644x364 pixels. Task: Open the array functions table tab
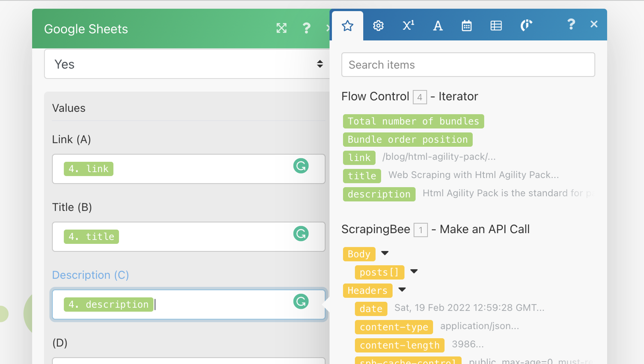(496, 26)
